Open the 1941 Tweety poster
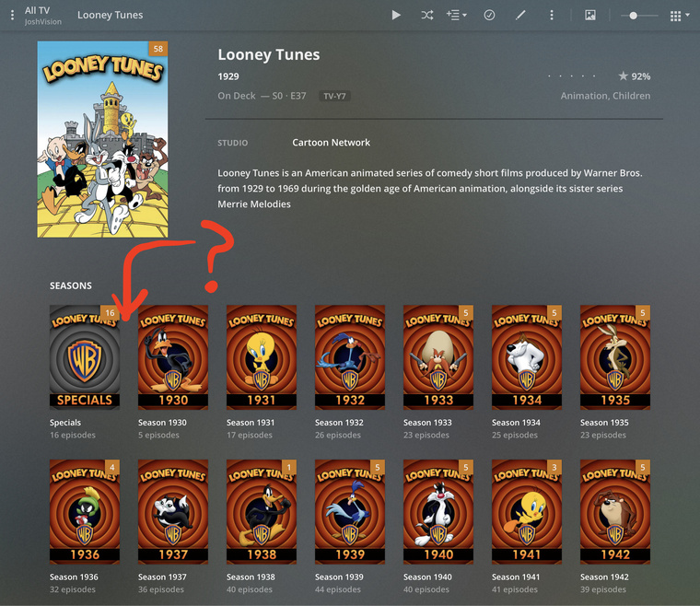This screenshot has height=606, width=700. [x=527, y=512]
